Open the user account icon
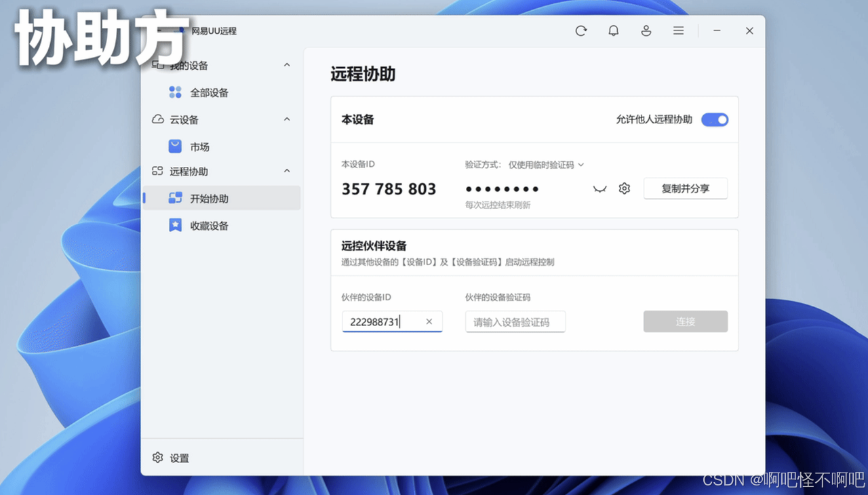The width and height of the screenshot is (868, 495). 646,31
